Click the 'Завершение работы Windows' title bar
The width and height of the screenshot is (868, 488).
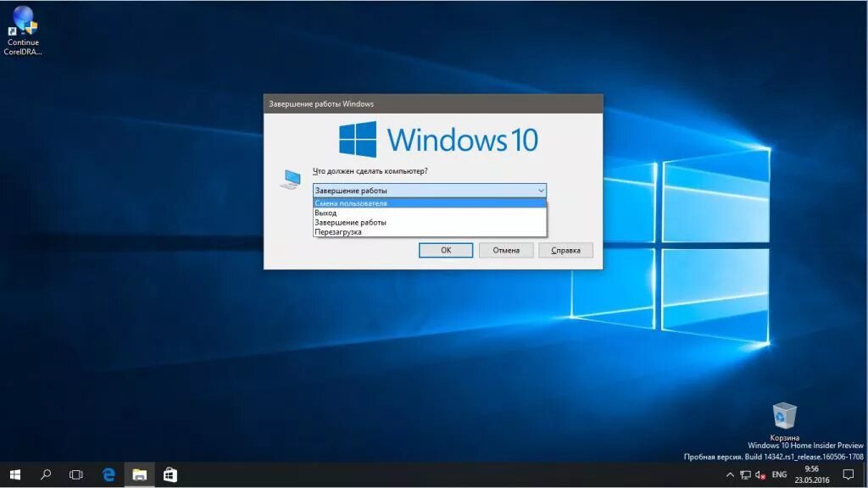coord(433,104)
